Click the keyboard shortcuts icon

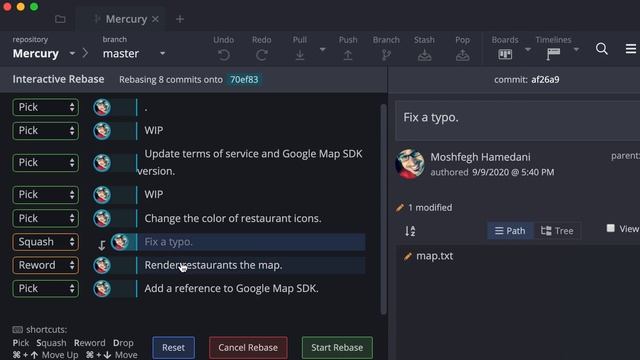[18, 329]
